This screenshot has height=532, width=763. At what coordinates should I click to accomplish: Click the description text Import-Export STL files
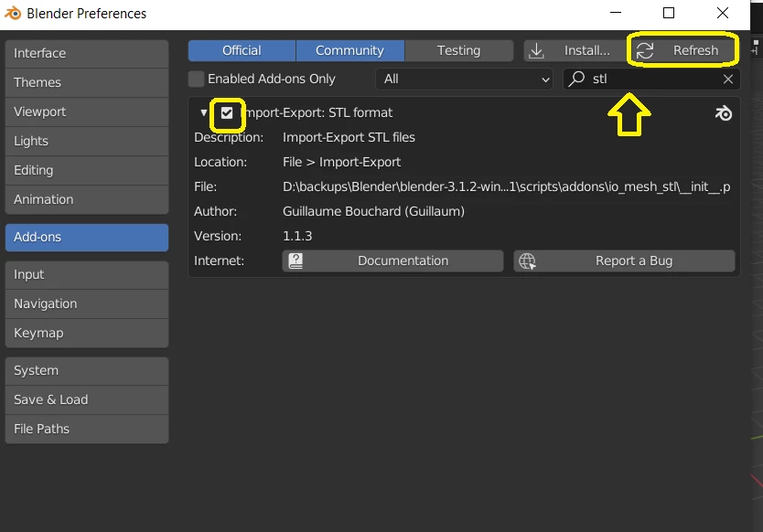click(349, 138)
